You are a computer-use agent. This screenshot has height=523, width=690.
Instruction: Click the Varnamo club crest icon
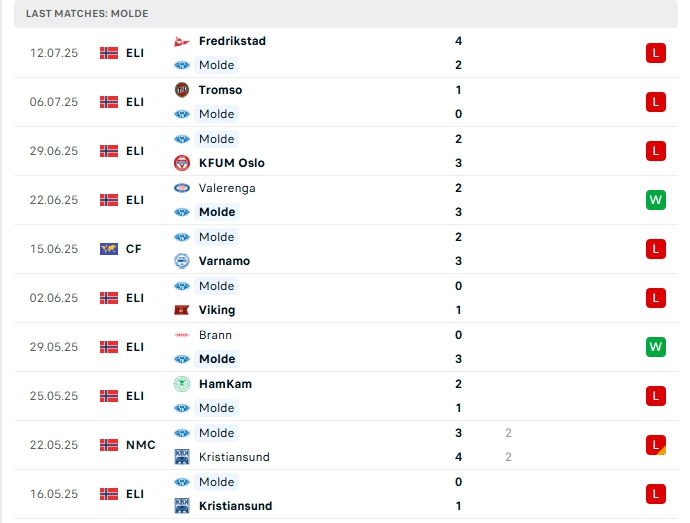point(182,261)
